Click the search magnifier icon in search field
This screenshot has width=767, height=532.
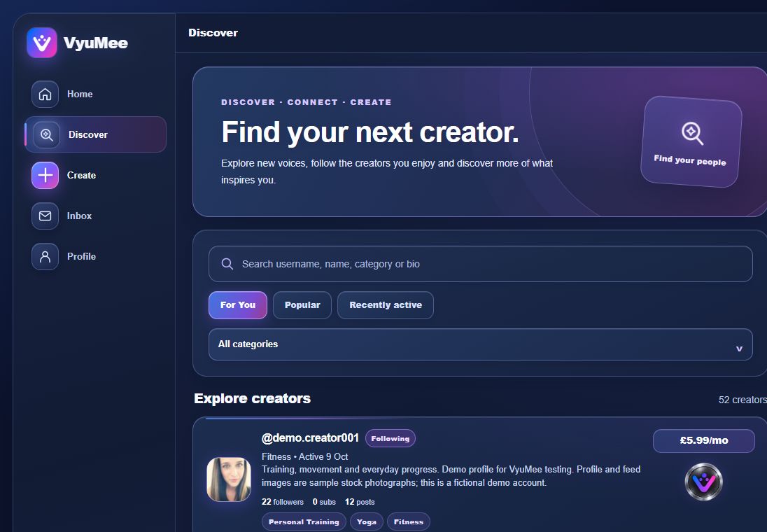(227, 264)
